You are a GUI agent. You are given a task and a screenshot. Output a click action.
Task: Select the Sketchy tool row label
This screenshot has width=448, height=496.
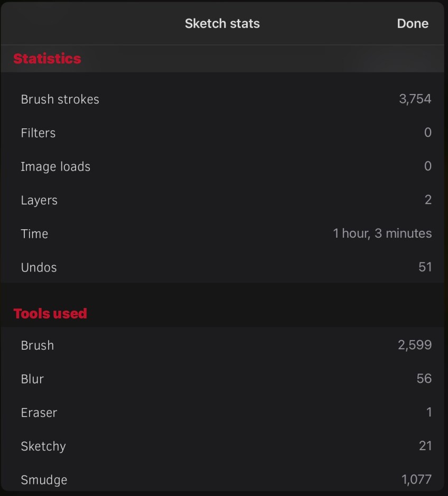click(43, 446)
